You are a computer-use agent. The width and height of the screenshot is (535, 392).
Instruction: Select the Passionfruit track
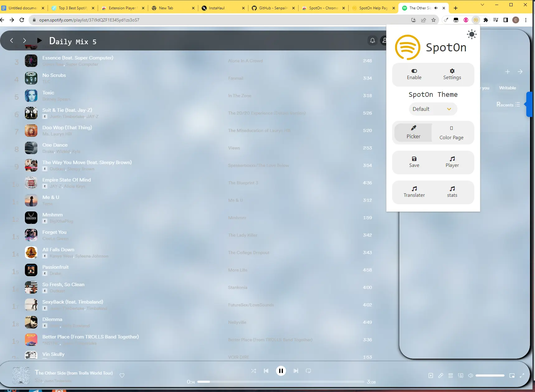[x=55, y=267]
